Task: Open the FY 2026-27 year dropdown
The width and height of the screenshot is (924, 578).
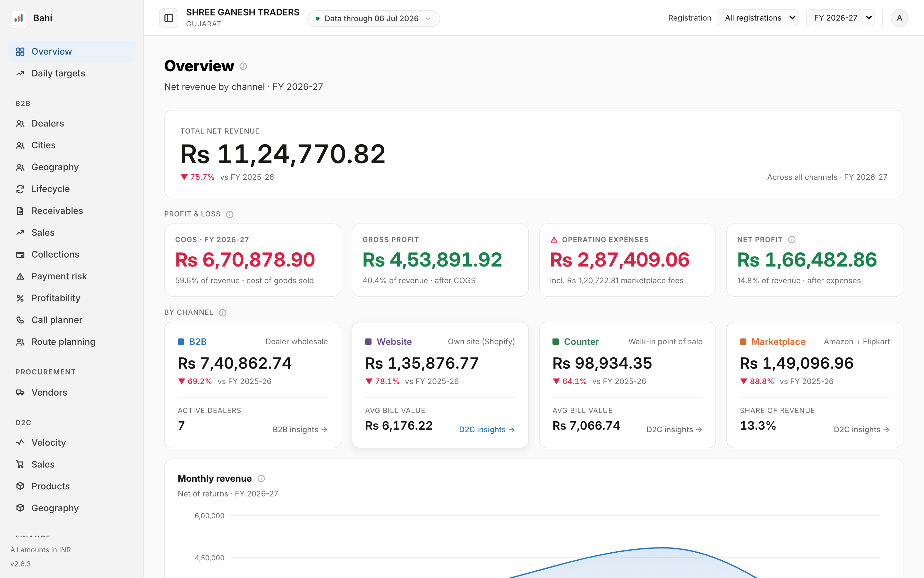Action: click(x=840, y=18)
